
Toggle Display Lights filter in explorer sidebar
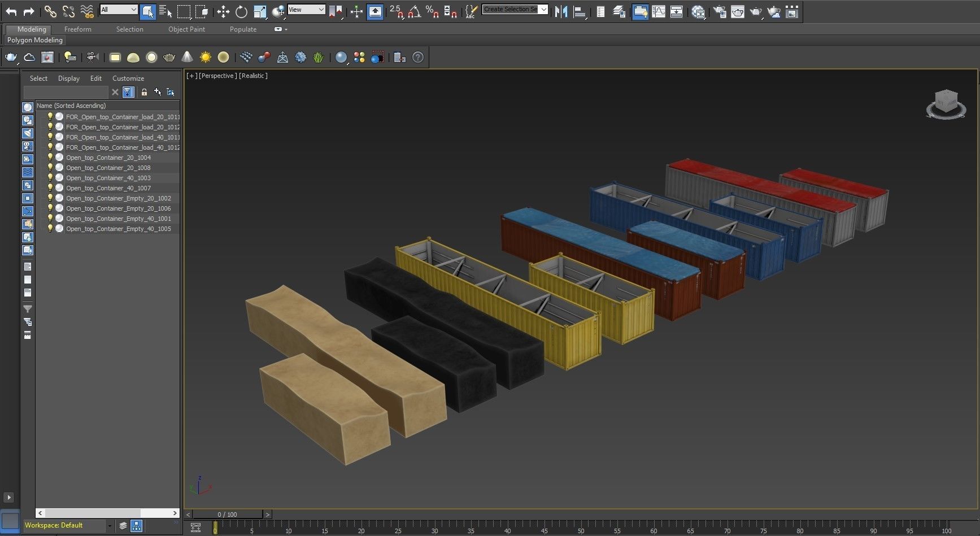pyautogui.click(x=28, y=133)
